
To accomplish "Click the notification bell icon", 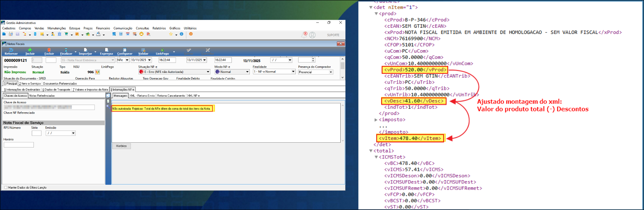I will pyautogui.click(x=304, y=35).
